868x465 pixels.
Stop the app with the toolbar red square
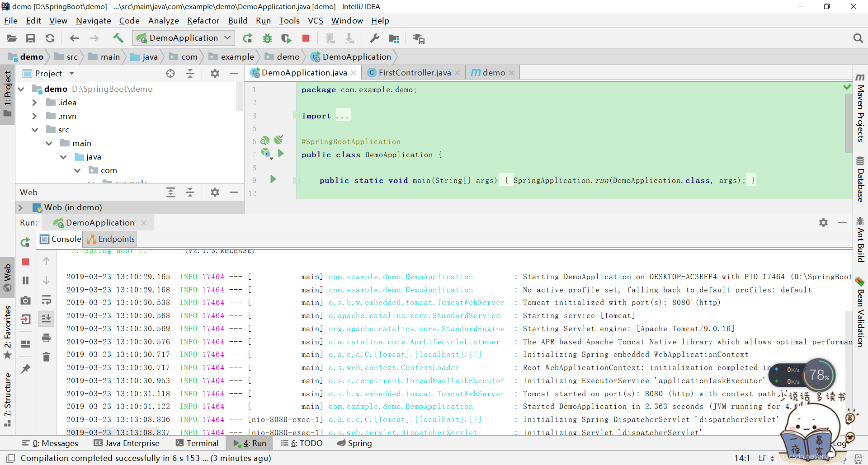pos(306,38)
